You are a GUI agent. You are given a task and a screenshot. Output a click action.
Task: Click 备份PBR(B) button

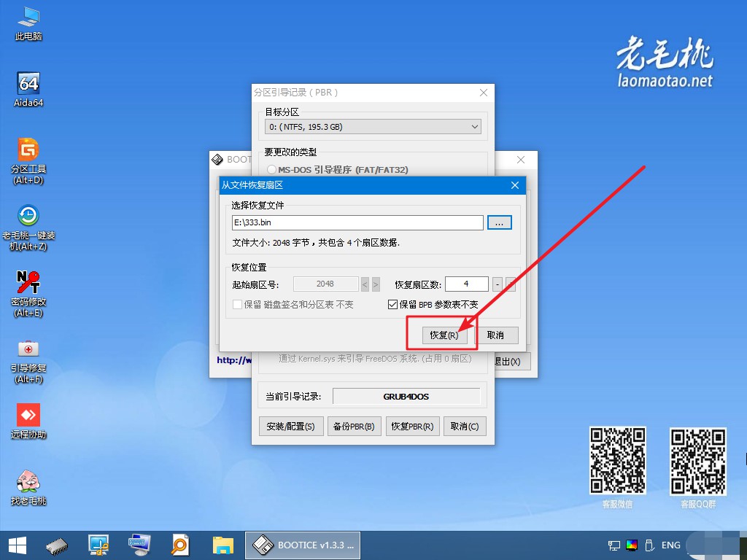(354, 426)
